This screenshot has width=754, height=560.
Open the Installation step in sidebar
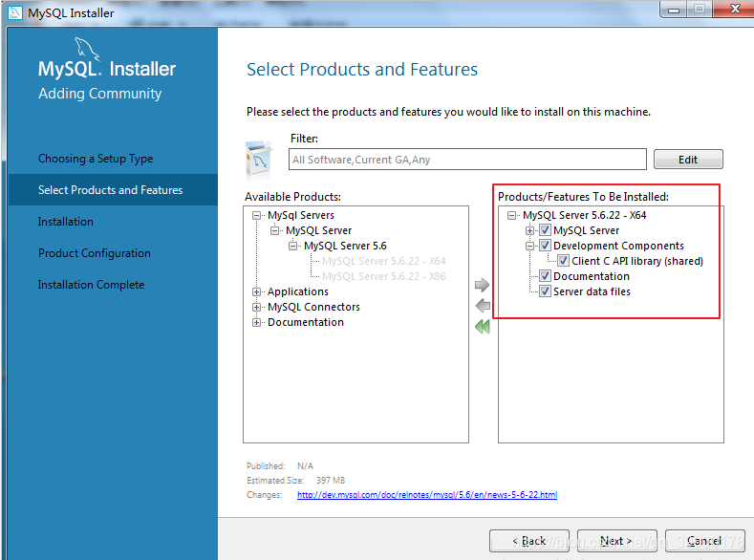[66, 222]
